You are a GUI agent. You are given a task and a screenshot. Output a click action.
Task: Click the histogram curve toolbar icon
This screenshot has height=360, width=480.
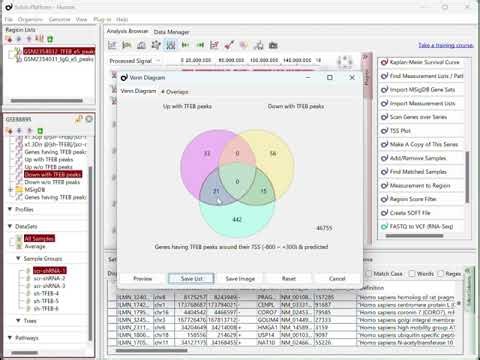pyautogui.click(x=141, y=45)
